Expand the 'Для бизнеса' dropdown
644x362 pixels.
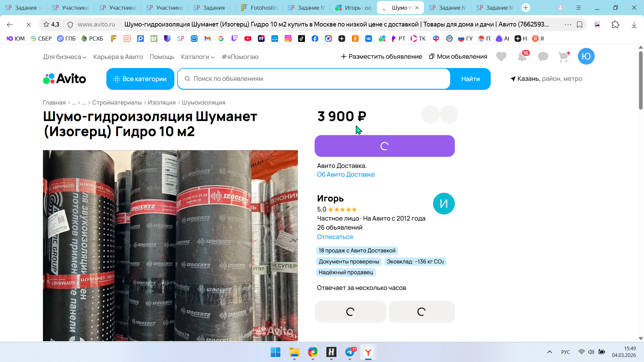point(64,57)
